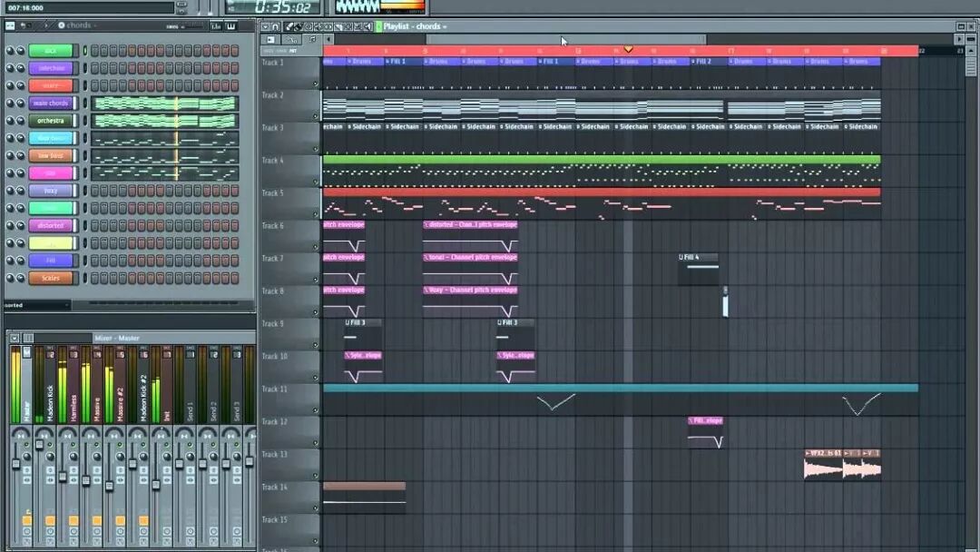Toggle mute LED on Madeon Kick mixer track
Viewport: 980px width, 552px height.
50,445
